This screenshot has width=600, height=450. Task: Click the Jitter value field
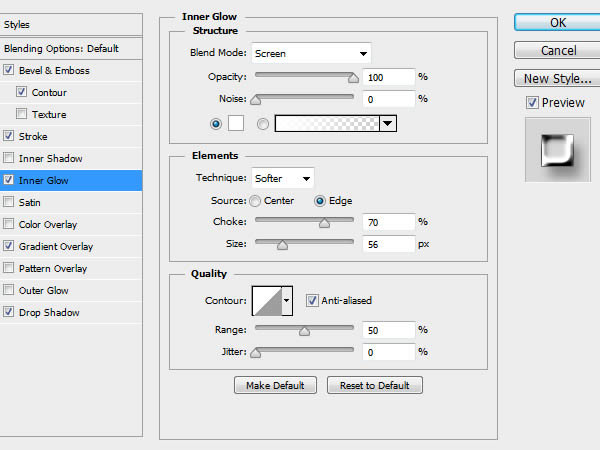tap(389, 352)
